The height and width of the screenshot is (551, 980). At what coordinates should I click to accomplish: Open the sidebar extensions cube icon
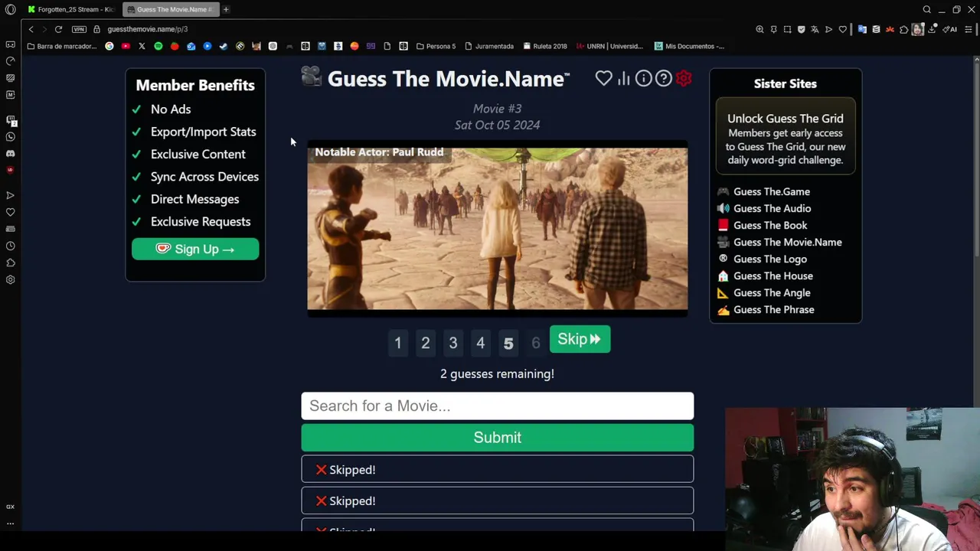(10, 262)
